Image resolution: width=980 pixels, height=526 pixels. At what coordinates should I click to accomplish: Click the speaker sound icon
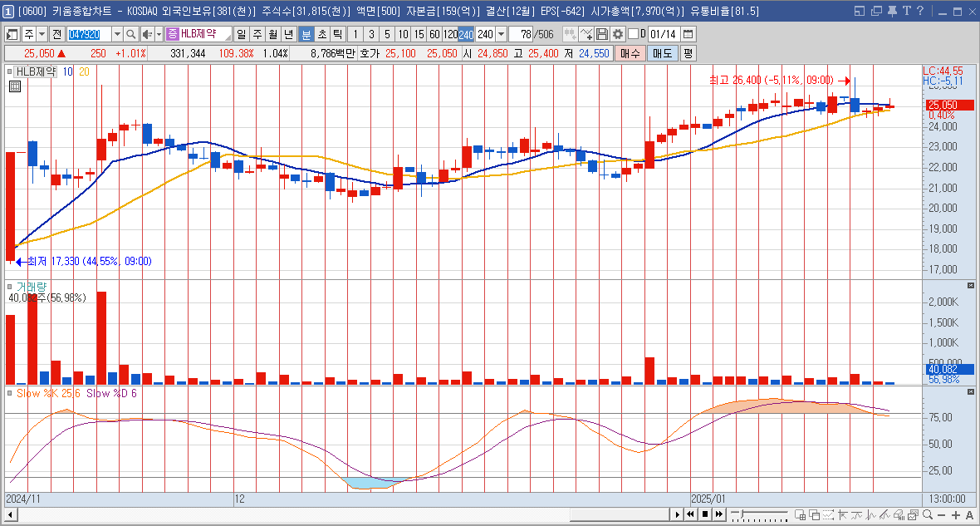click(x=148, y=34)
